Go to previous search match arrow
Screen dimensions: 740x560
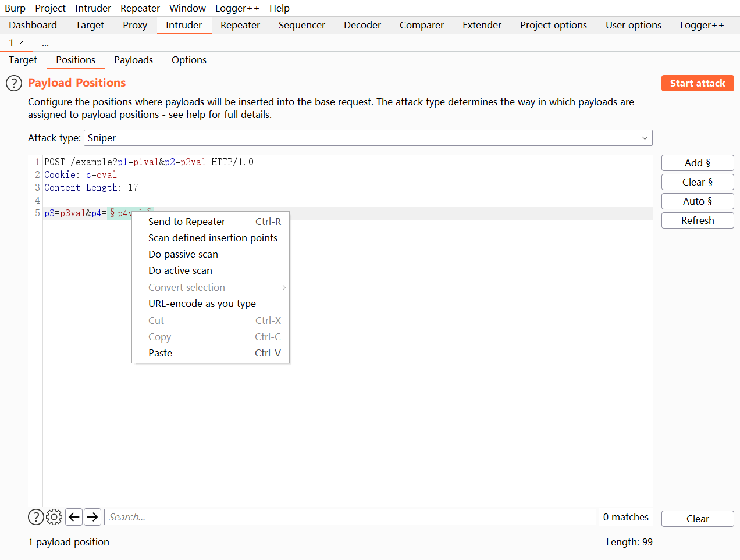74,517
